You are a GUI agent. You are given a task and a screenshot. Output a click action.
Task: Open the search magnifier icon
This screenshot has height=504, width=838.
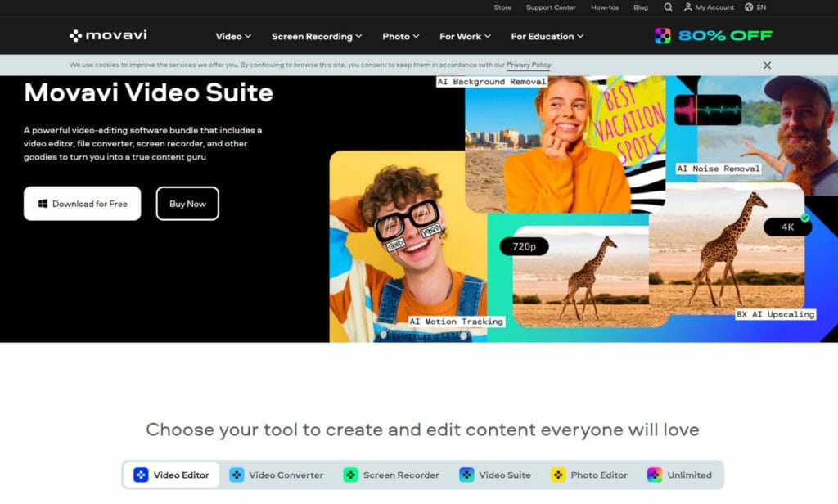[668, 7]
